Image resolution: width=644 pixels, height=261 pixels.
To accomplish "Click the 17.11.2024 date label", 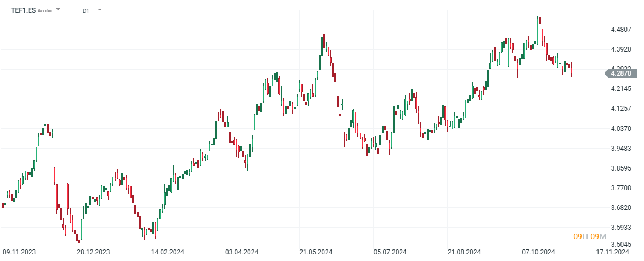I will pos(612,252).
